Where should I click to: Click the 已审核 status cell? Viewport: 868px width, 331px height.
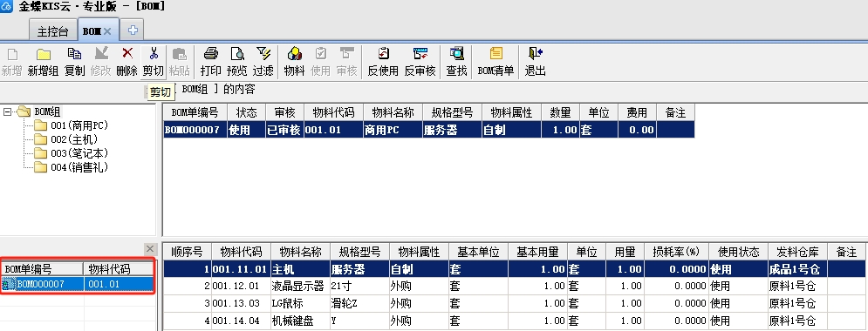[284, 131]
